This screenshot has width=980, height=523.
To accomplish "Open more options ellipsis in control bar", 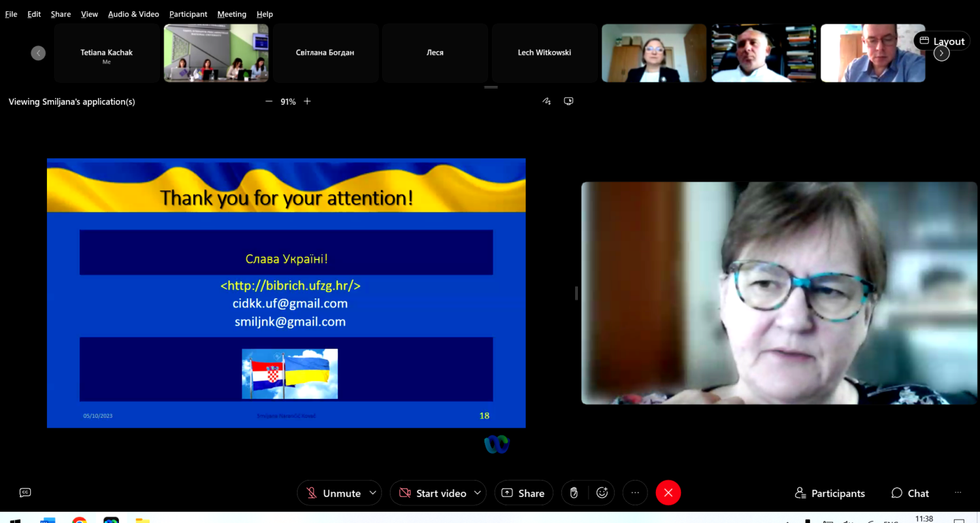I will (x=635, y=493).
